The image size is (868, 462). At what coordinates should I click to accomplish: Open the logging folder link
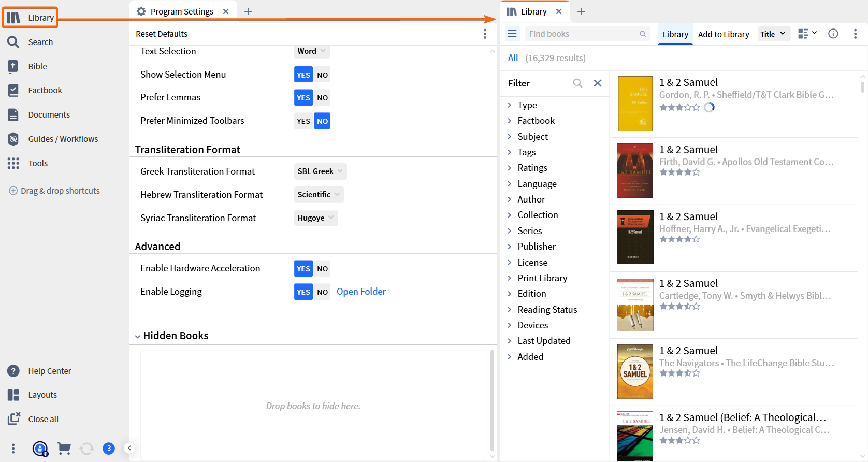pyautogui.click(x=361, y=292)
